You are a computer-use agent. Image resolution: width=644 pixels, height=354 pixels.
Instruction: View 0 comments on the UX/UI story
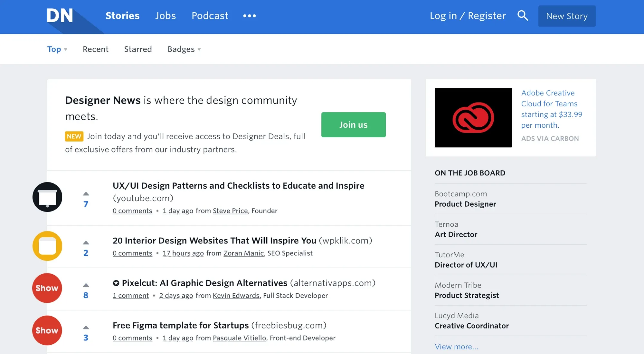pos(132,211)
